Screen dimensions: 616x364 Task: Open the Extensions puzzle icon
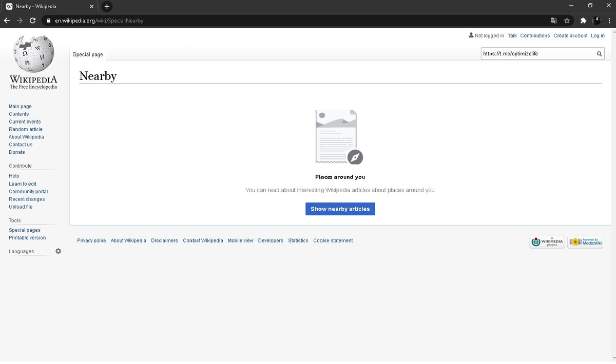(583, 21)
